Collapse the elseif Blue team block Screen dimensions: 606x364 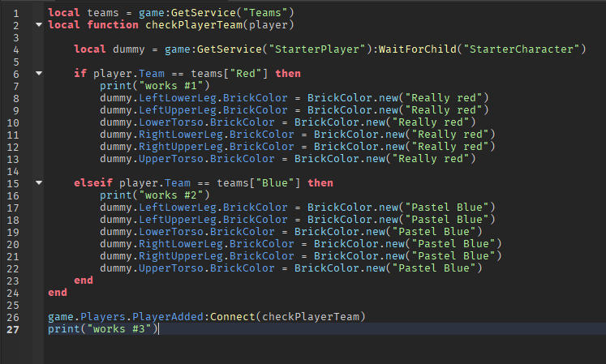[x=39, y=182]
